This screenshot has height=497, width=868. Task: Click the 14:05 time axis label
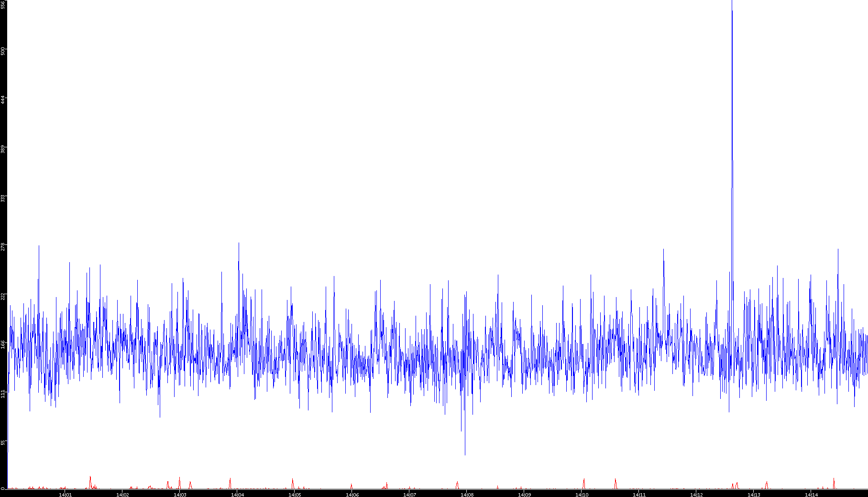tap(295, 495)
